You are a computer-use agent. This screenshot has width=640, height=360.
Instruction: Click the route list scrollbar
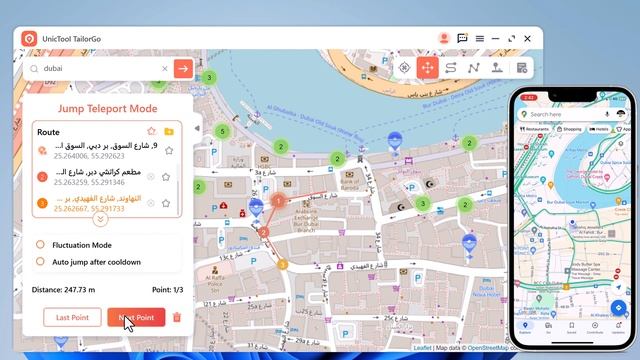pos(178,188)
